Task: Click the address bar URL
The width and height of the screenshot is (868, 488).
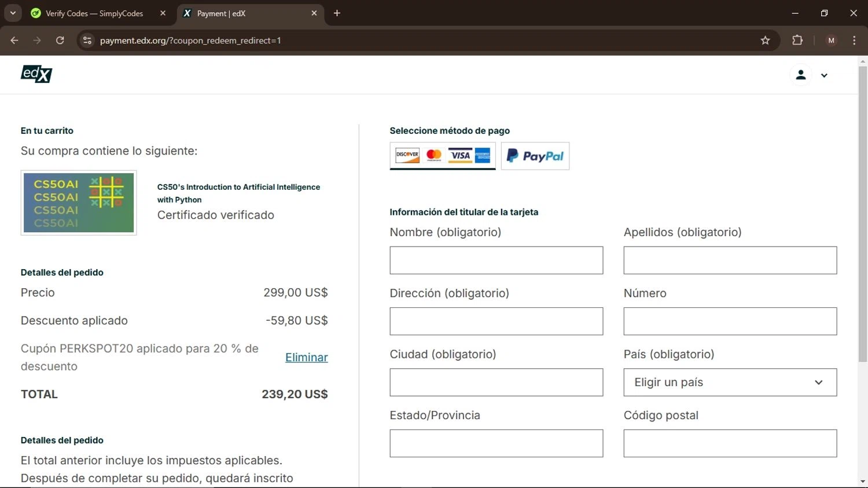Action: (x=190, y=41)
